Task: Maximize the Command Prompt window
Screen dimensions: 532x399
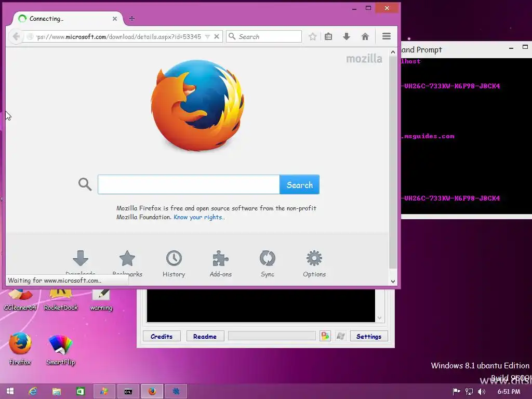Action: point(525,47)
